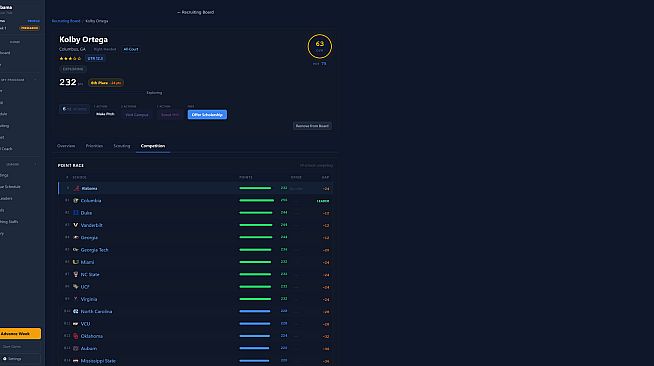654x366 pixels.
Task: Click the Offer Scholarship button
Action: click(x=207, y=115)
